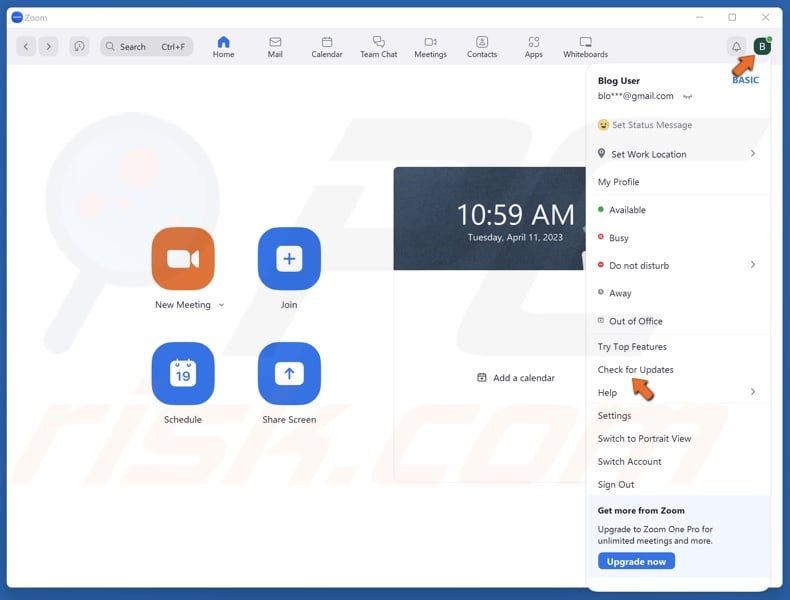Open the Whiteboards tab

click(x=585, y=47)
